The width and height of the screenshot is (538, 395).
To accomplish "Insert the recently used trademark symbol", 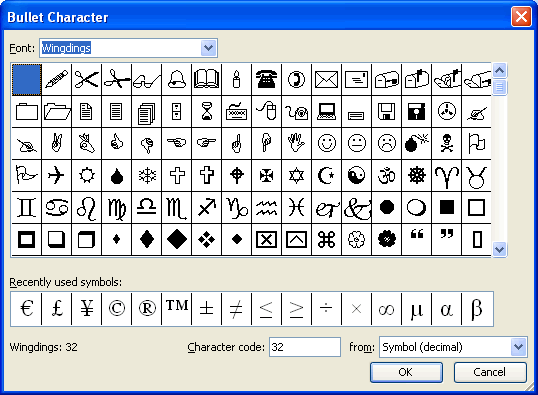I will [x=177, y=309].
